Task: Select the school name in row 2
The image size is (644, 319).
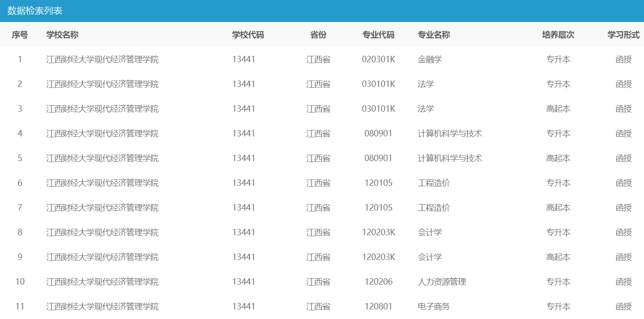Action: 103,84
